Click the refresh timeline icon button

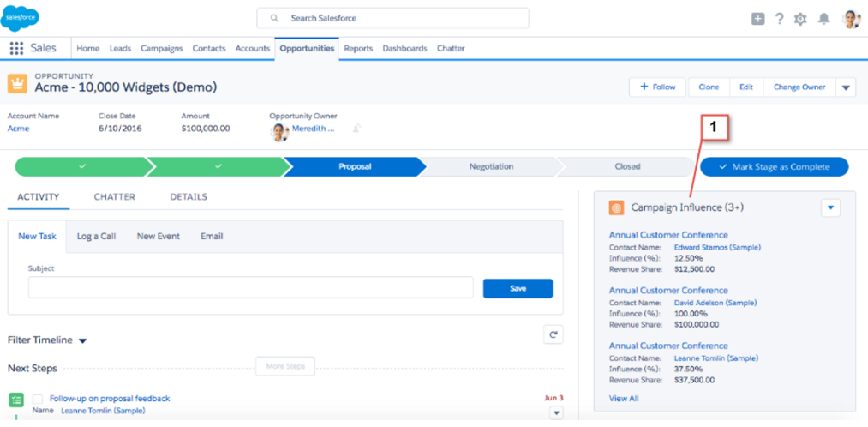click(553, 334)
